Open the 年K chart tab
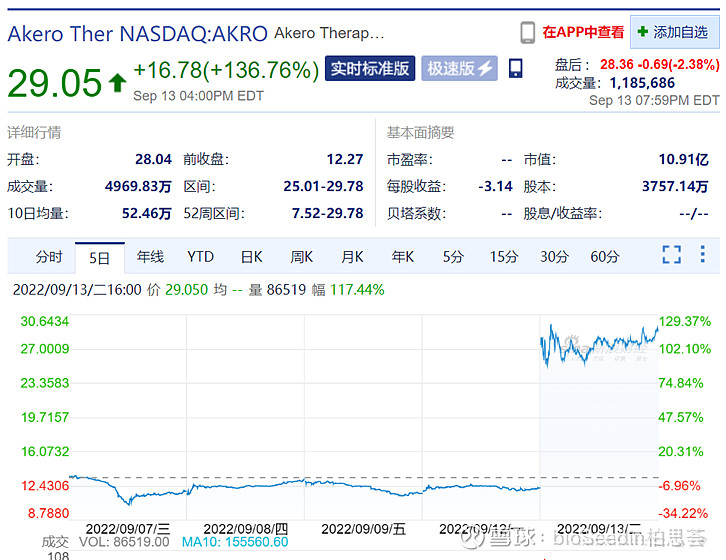Image resolution: width=726 pixels, height=560 pixels. [402, 257]
